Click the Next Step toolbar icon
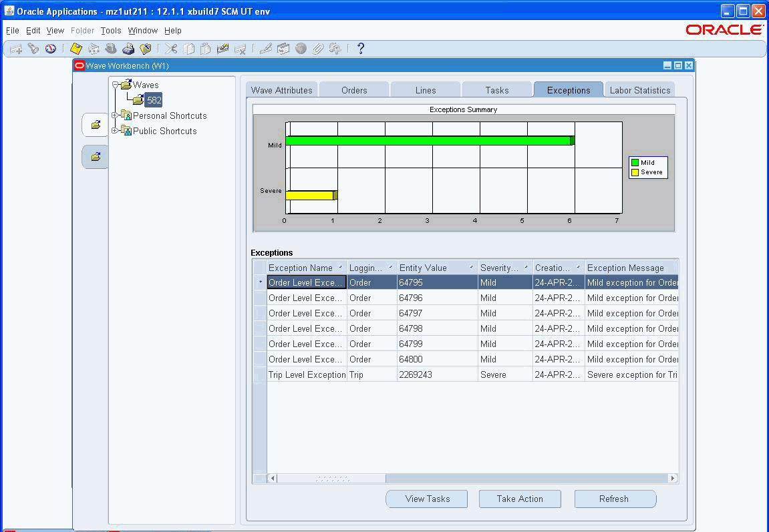The height and width of the screenshot is (532, 769). [94, 49]
